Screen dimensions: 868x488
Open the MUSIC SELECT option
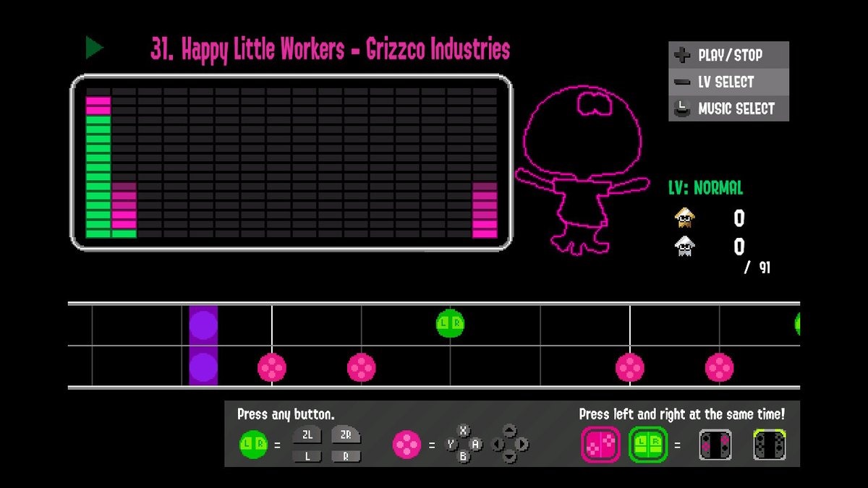tap(728, 109)
